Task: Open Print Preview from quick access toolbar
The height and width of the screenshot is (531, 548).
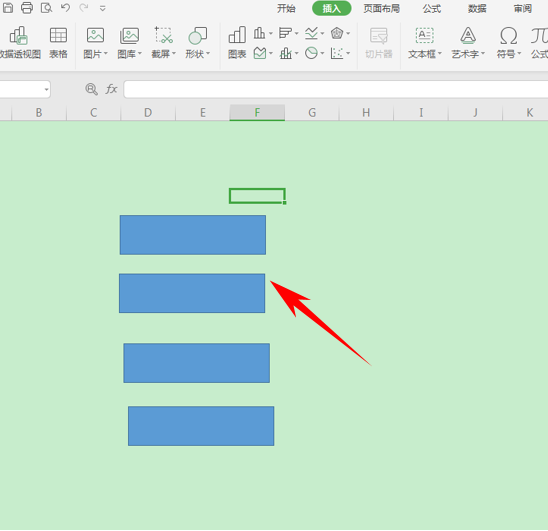Action: [x=46, y=8]
